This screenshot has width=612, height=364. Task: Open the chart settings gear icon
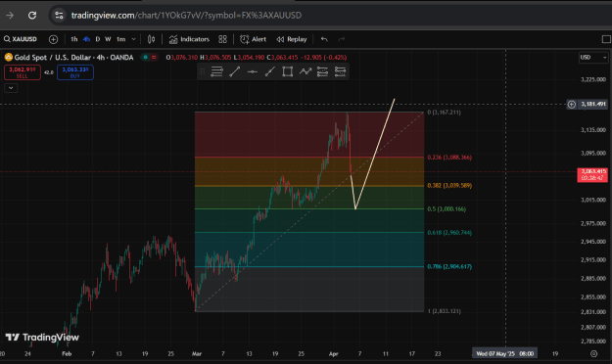[593, 354]
